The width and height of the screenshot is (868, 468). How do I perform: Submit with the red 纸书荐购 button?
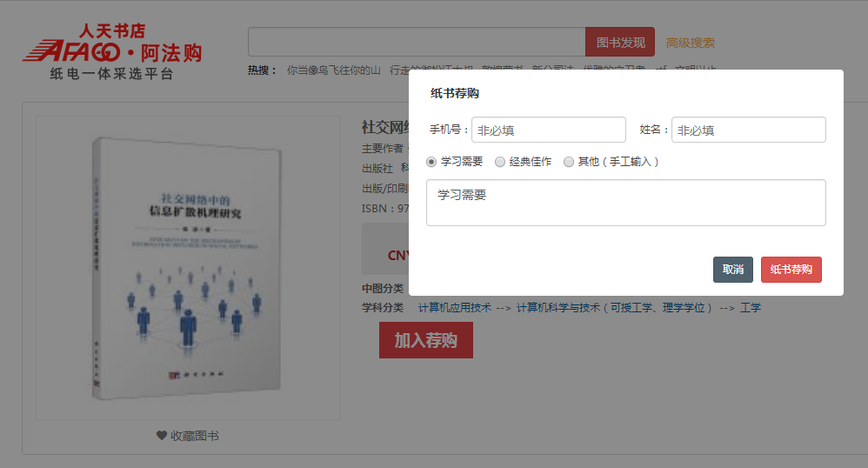click(x=791, y=270)
